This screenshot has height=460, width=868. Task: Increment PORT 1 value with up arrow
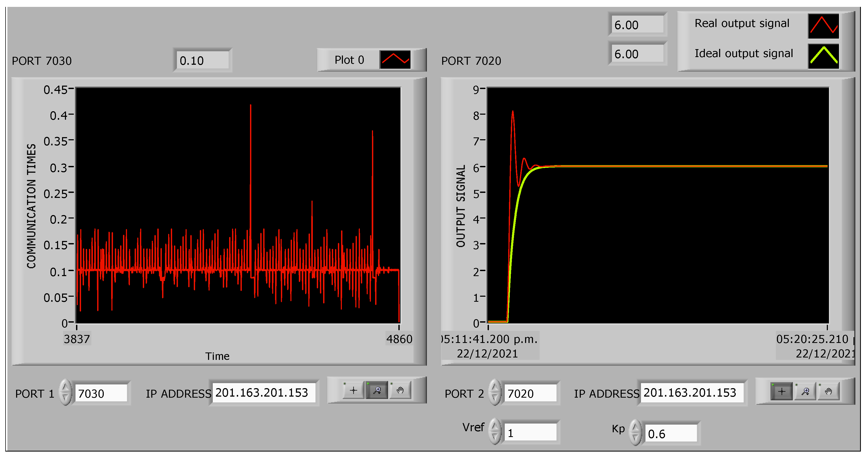coord(65,387)
